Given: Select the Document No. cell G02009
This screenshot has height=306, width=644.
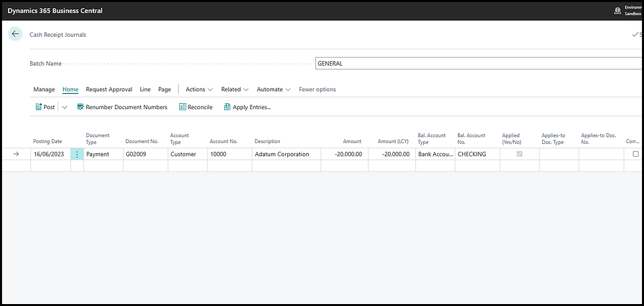Looking at the screenshot, I should click(145, 154).
